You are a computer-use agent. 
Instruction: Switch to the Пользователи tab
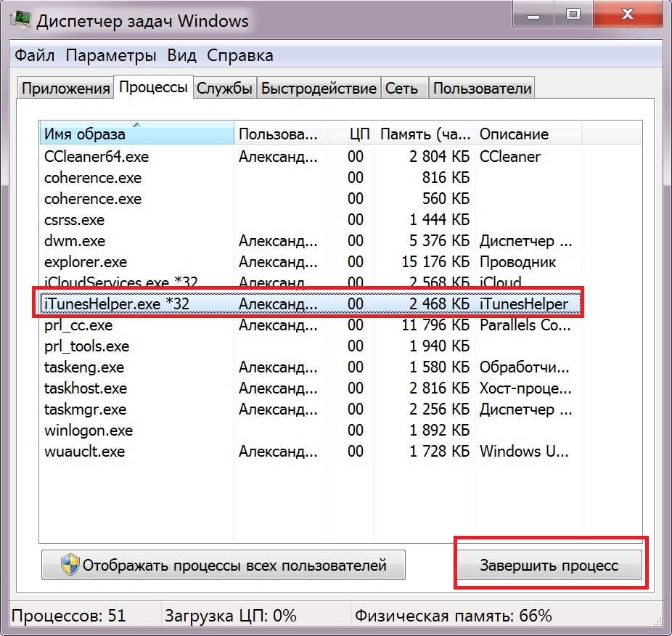482,89
